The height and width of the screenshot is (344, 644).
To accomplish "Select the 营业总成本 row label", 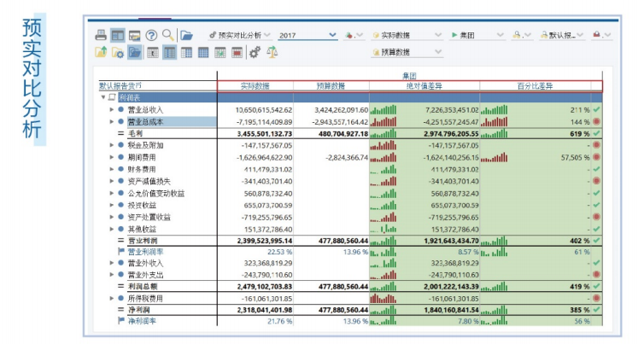I will [145, 121].
